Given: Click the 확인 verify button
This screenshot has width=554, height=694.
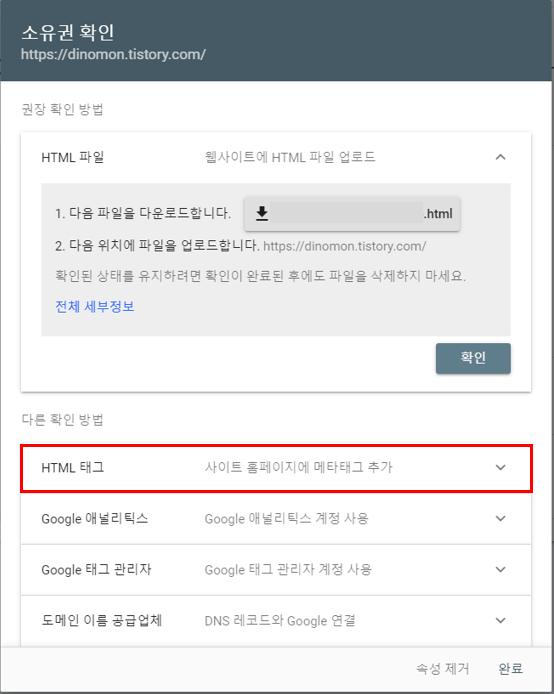Looking at the screenshot, I should click(473, 358).
